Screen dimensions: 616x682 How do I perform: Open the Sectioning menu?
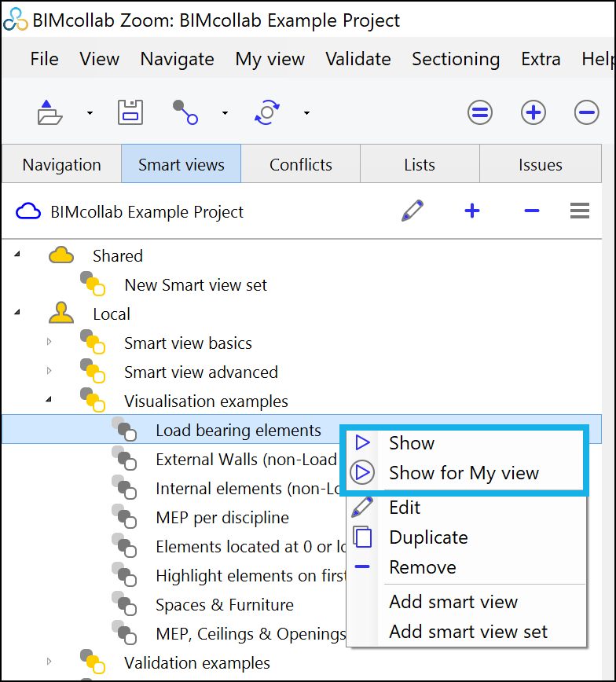pyautogui.click(x=456, y=59)
